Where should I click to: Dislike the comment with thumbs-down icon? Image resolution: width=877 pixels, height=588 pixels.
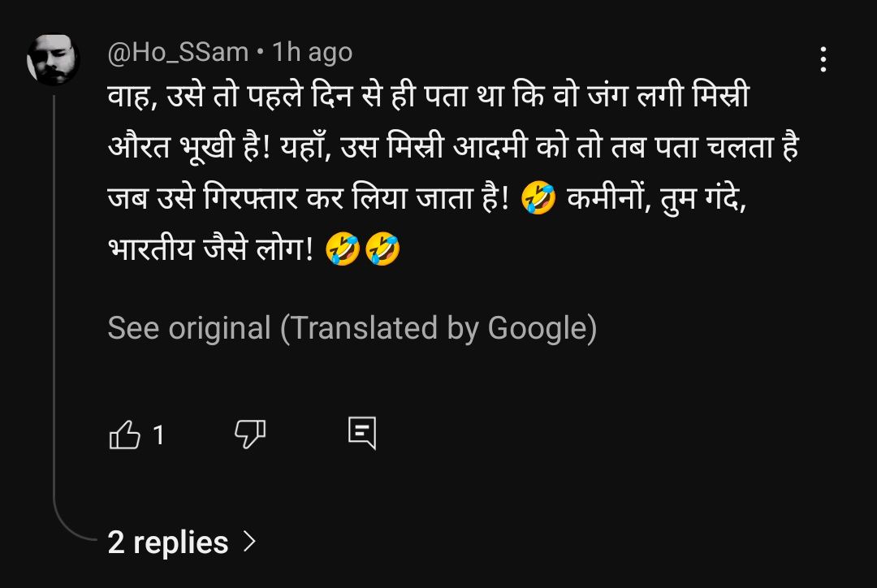point(249,435)
